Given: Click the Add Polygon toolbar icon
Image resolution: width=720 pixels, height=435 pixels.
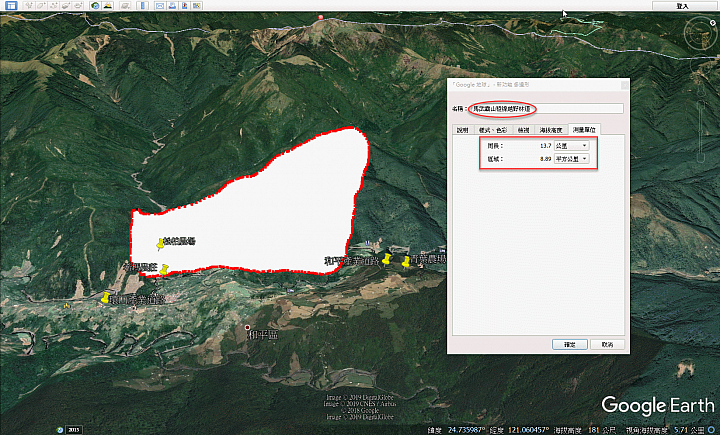Looking at the screenshot, I should coord(41,6).
